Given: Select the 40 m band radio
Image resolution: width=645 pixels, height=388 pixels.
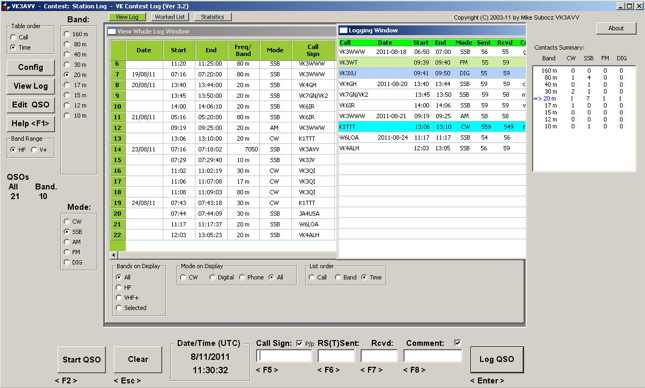Looking at the screenshot, I should tap(67, 54).
